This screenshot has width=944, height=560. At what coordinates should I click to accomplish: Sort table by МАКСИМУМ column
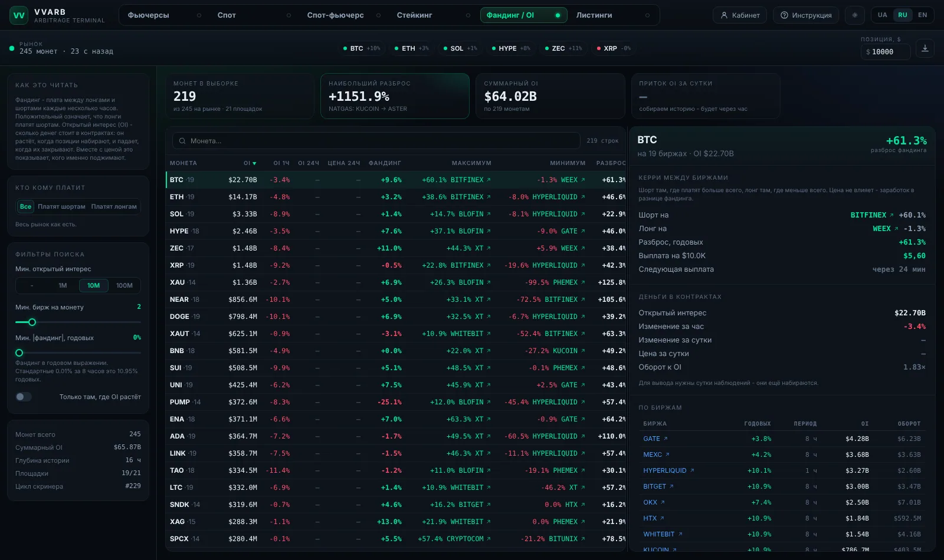471,163
